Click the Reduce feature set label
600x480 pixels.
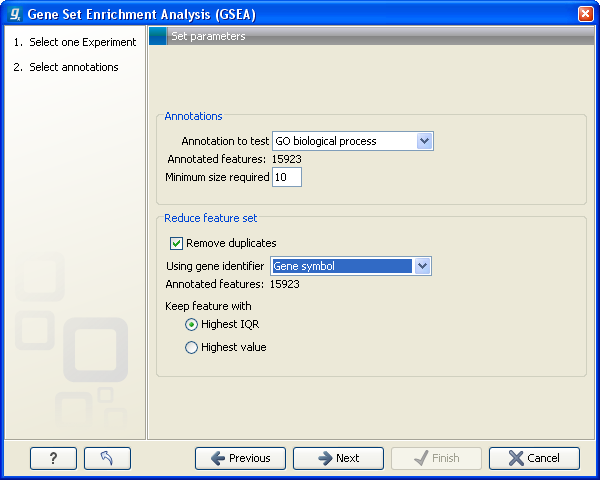(210, 218)
